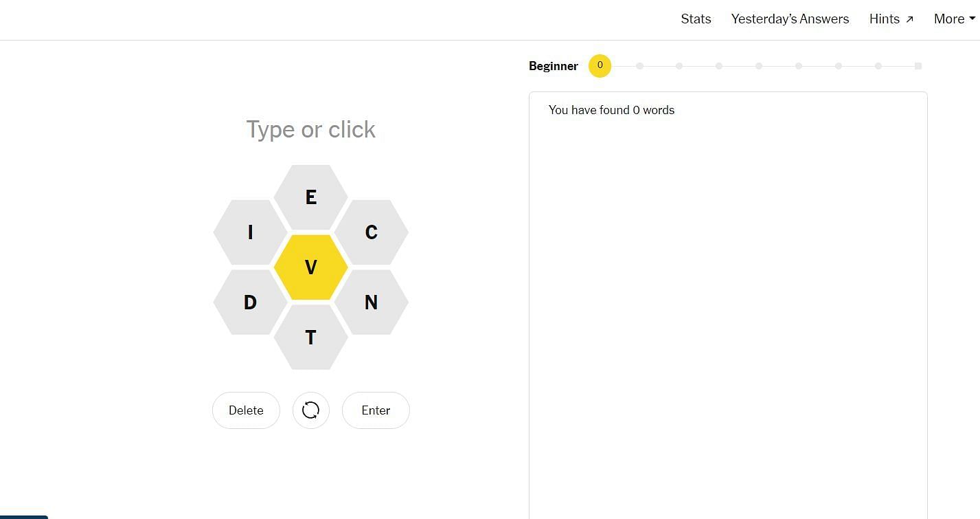Click the yellow score marker showing 0
This screenshot has width=980, height=519.
click(x=600, y=66)
